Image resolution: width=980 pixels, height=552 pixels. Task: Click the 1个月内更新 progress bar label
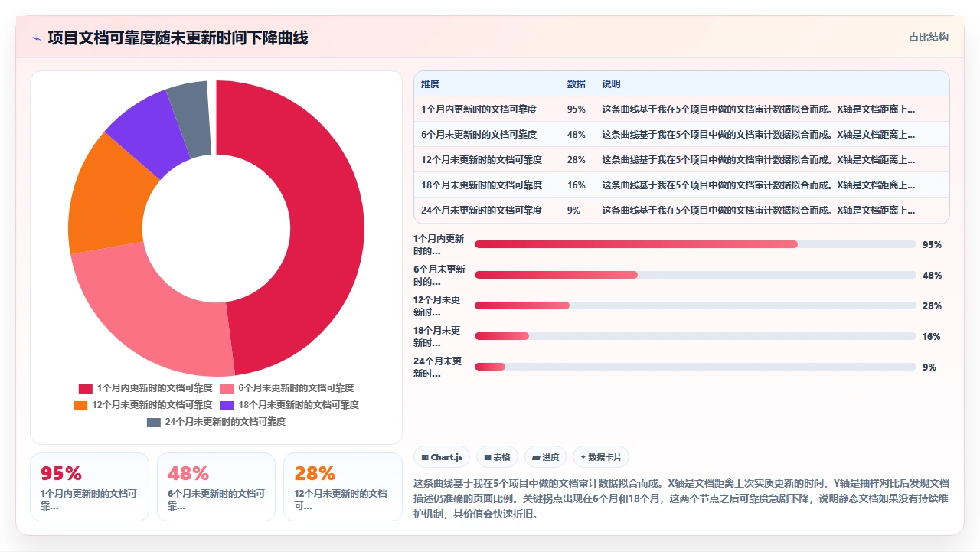coord(439,245)
